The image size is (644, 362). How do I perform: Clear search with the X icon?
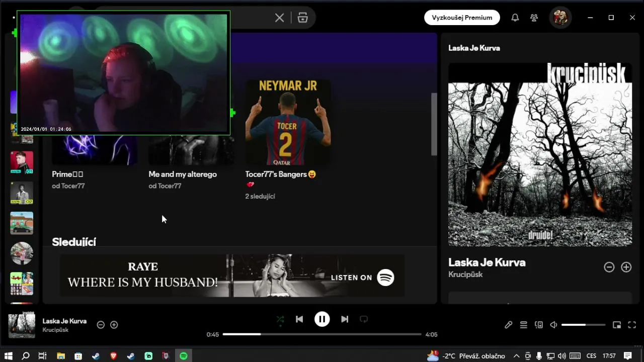(x=280, y=18)
